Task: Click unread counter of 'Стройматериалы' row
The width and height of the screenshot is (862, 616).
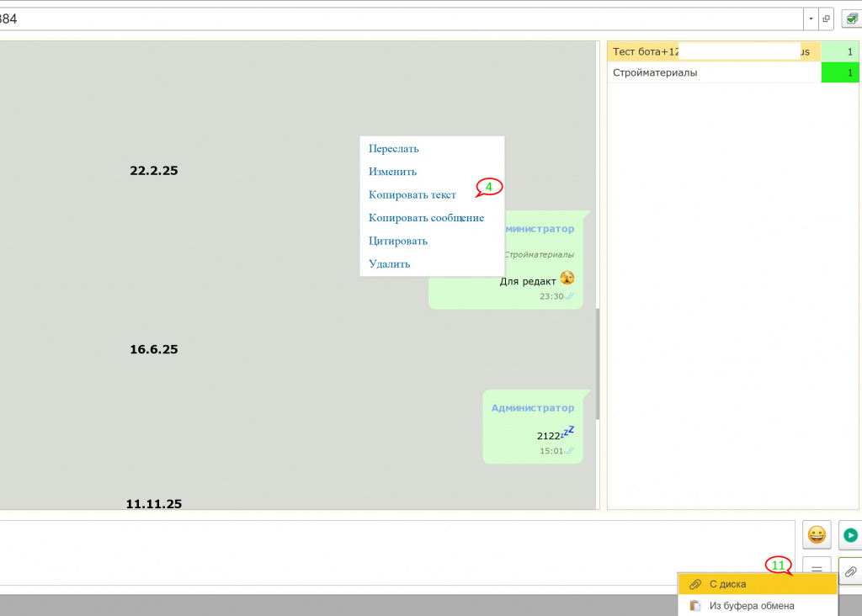Action: click(x=840, y=72)
